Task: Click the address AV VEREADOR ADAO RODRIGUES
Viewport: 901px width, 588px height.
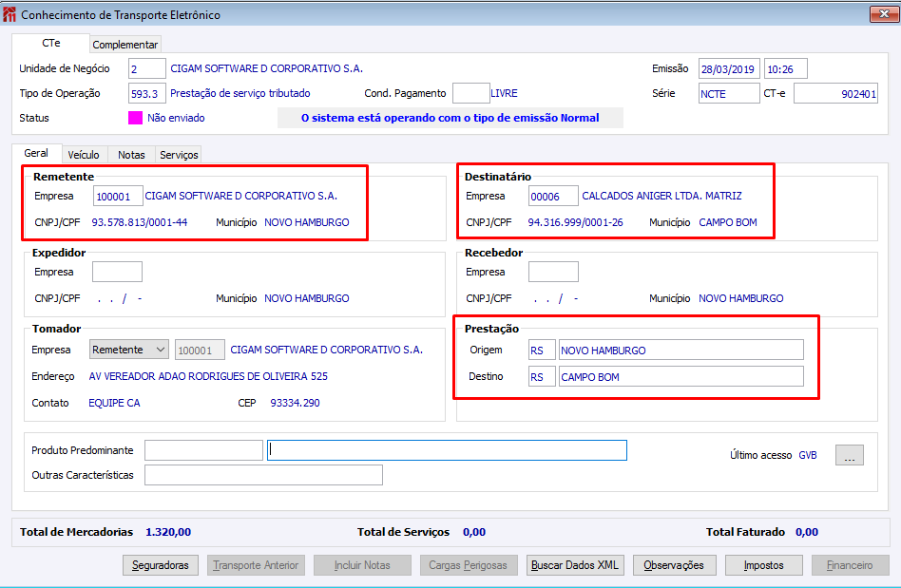Action: pos(208,376)
